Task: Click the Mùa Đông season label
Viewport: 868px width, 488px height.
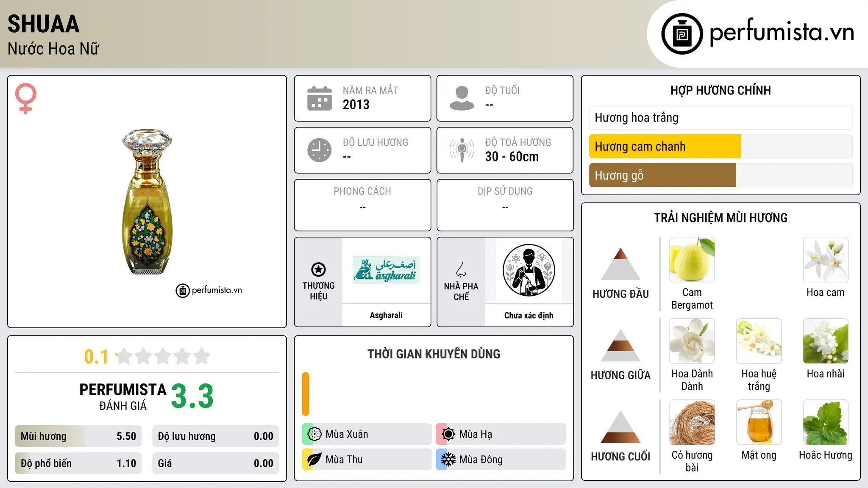Action: 481,460
